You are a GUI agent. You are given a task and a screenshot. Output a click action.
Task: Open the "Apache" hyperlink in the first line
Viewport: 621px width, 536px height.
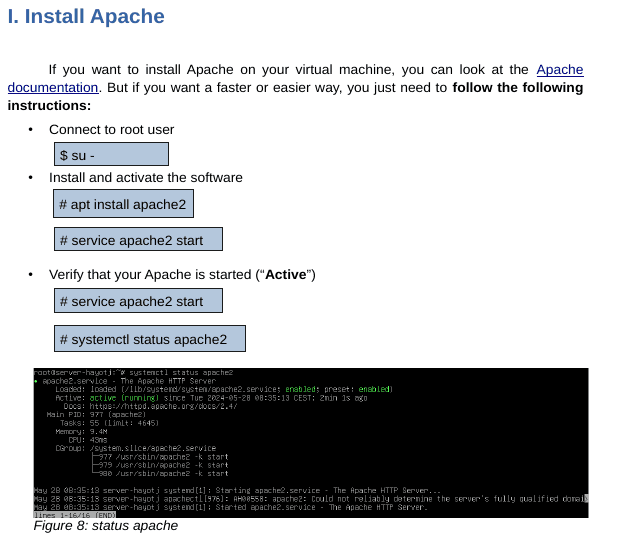559,70
